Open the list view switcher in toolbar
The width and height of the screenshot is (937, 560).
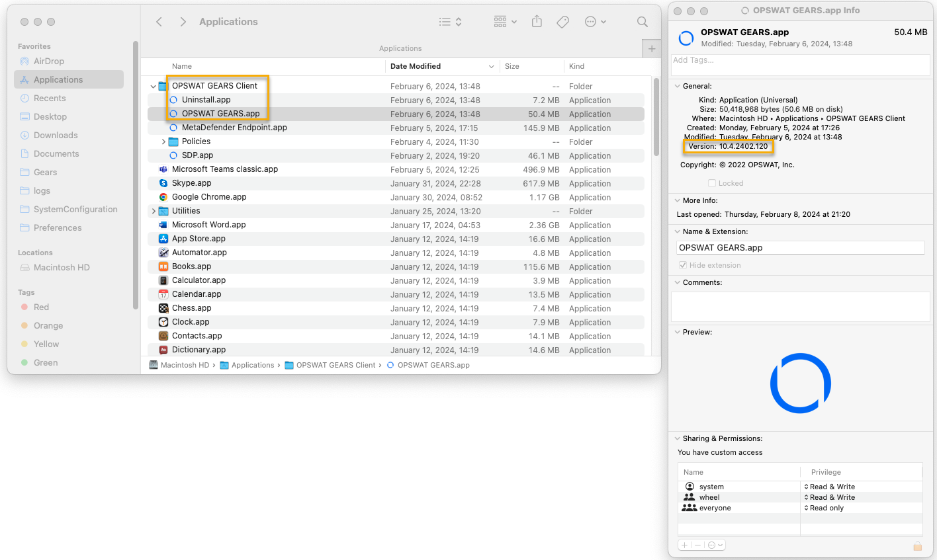pyautogui.click(x=451, y=22)
